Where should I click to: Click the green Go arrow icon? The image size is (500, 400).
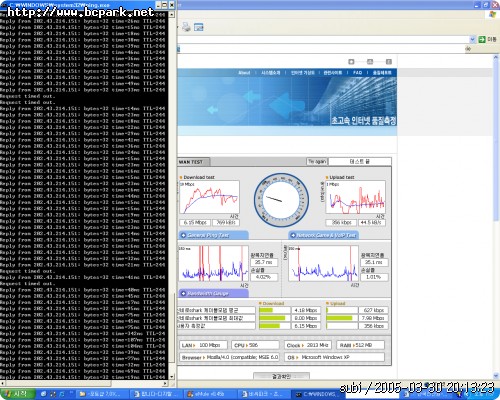[482, 39]
